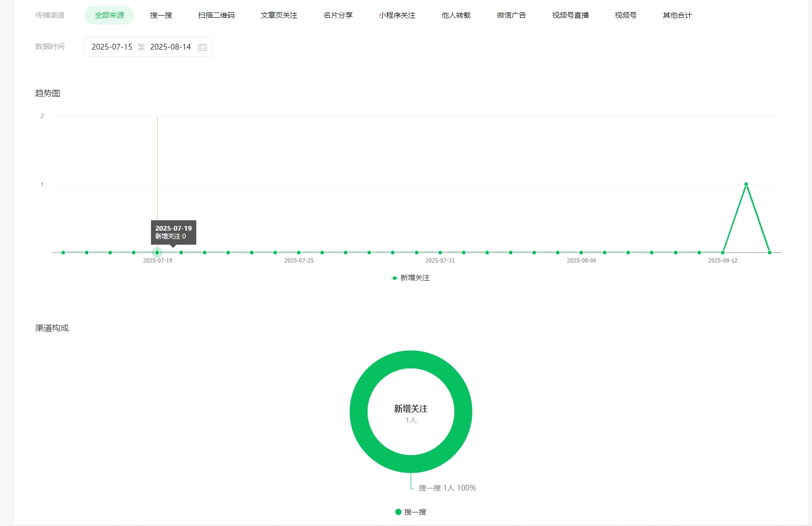This screenshot has width=812, height=526.
Task: Click the data point above 2025-07-25
Action: click(x=299, y=253)
